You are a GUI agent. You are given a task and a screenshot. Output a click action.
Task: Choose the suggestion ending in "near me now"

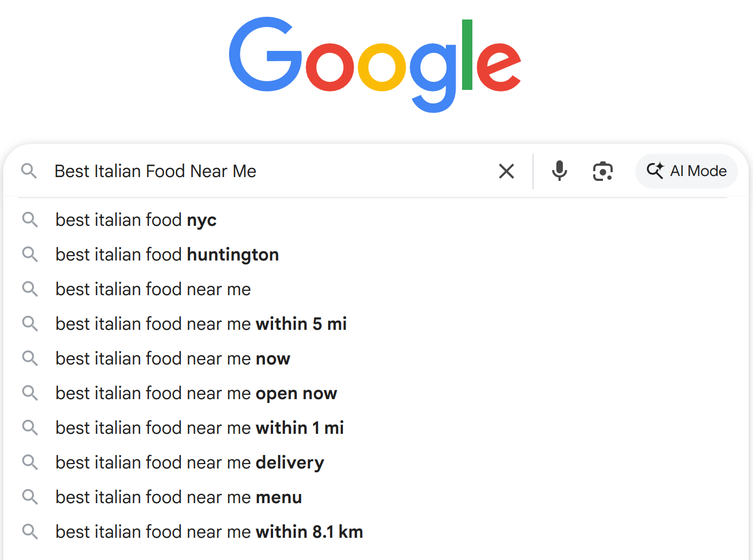[x=173, y=359]
